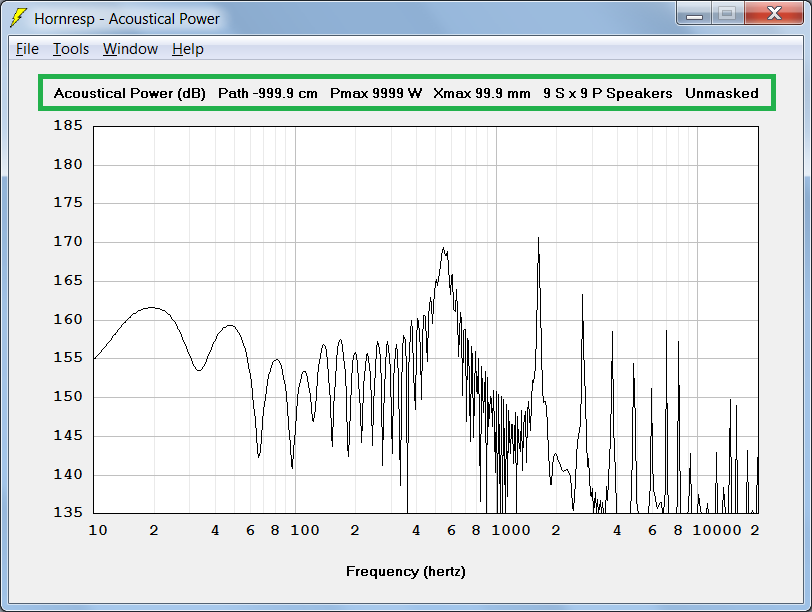
Task: Click the 'Frequency (hertz)' axis label
Action: (x=405, y=572)
